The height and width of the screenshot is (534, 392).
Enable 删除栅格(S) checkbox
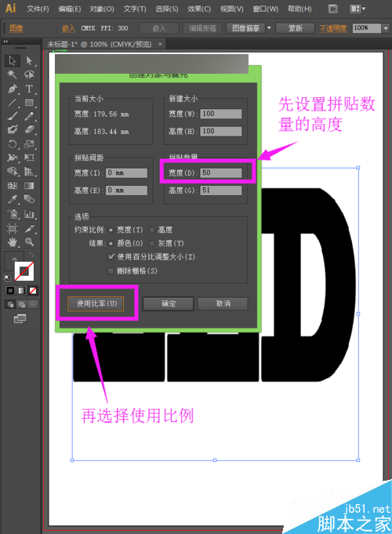(111, 271)
